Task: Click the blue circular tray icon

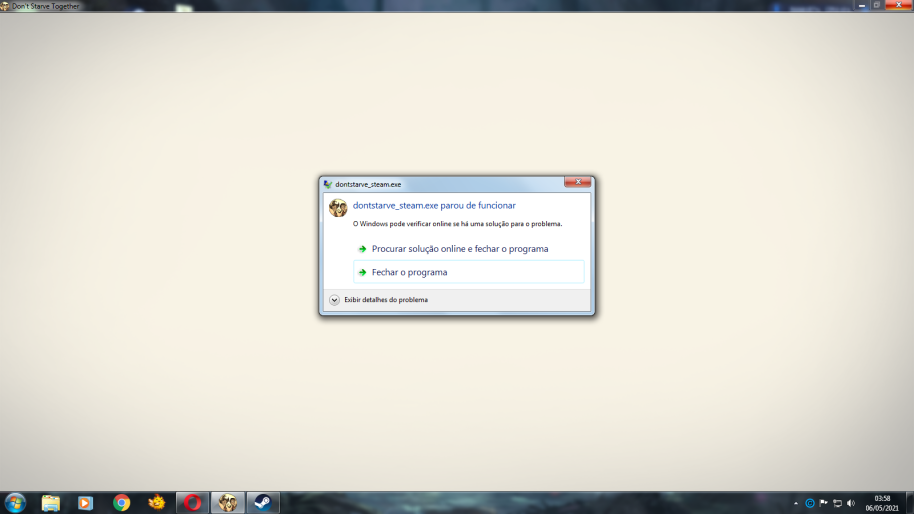Action: [x=810, y=503]
